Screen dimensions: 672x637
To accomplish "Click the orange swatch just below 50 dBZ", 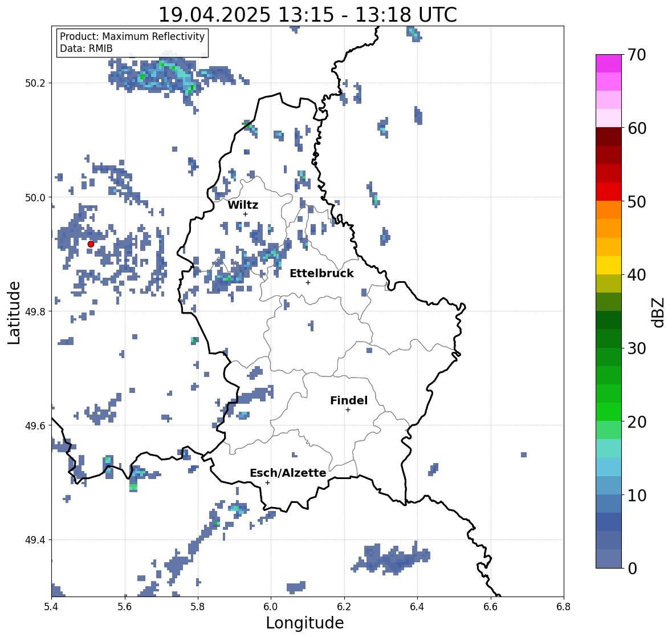I will click(x=609, y=210).
